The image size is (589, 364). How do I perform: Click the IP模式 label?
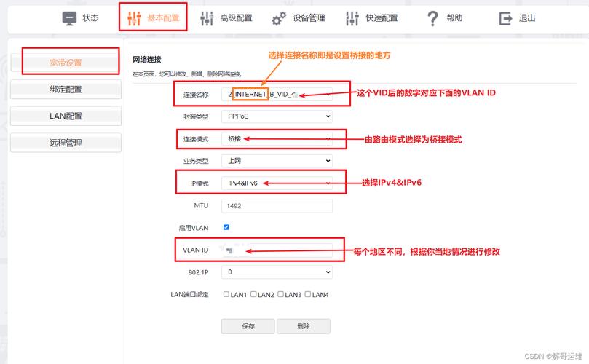(x=199, y=183)
